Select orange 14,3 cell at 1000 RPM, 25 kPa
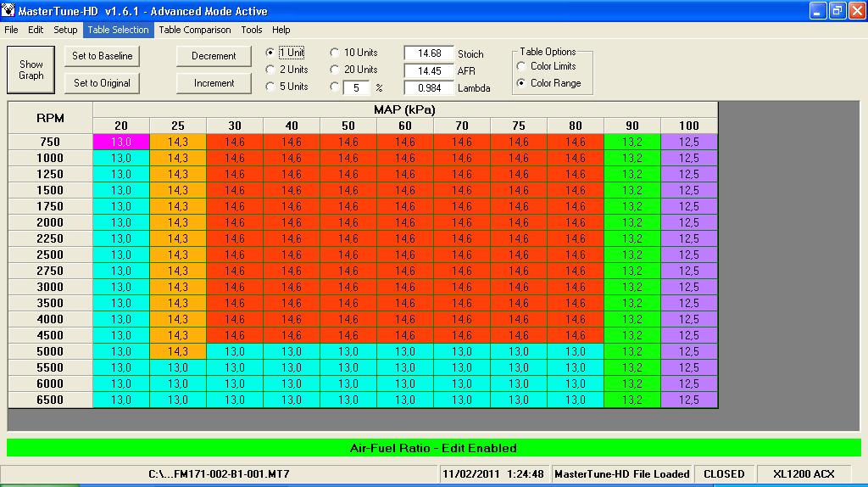The height and width of the screenshot is (487, 868). (x=178, y=158)
